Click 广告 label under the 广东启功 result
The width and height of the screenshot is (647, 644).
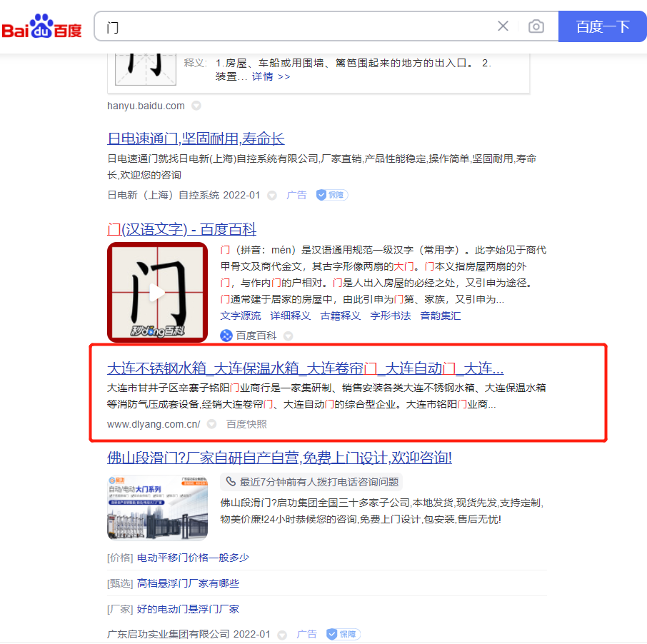(306, 634)
